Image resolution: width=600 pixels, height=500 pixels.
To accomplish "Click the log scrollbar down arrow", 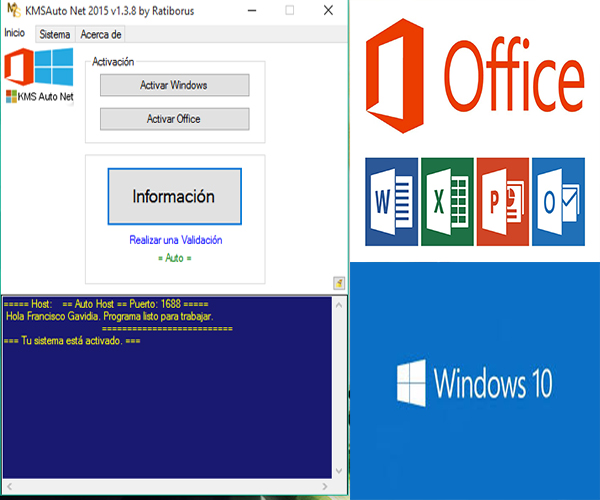I will tap(339, 471).
